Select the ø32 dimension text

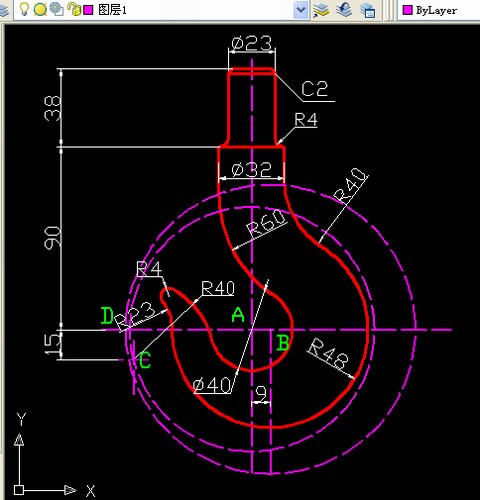pos(251,170)
